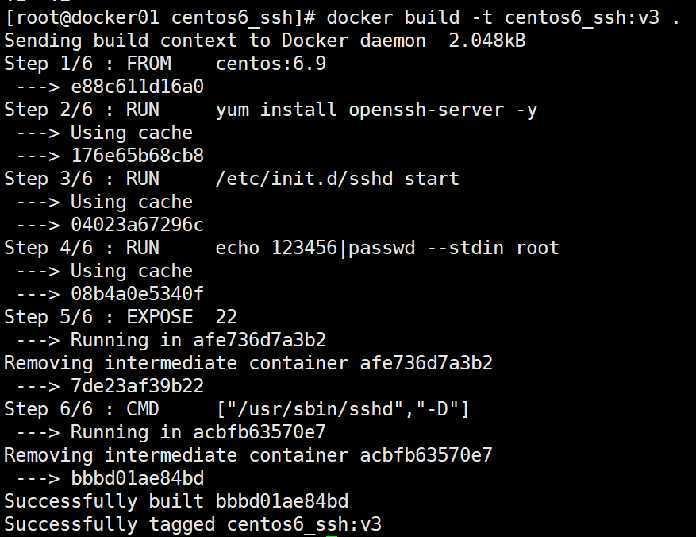Click the Sending build context line
The width and height of the screenshot is (697, 537).
coord(265,40)
